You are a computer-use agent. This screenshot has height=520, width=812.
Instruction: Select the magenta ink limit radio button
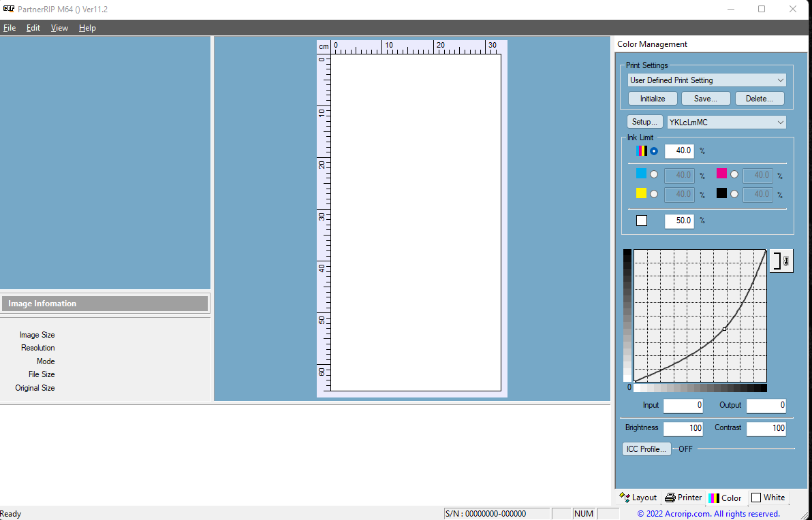[734, 175]
